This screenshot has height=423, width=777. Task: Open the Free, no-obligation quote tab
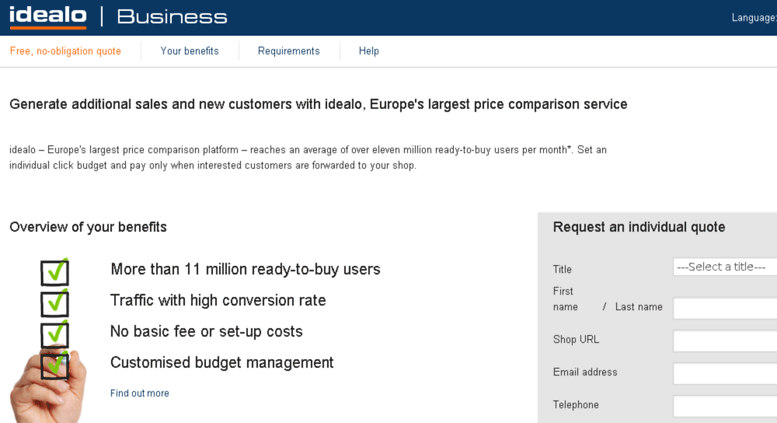(65, 51)
